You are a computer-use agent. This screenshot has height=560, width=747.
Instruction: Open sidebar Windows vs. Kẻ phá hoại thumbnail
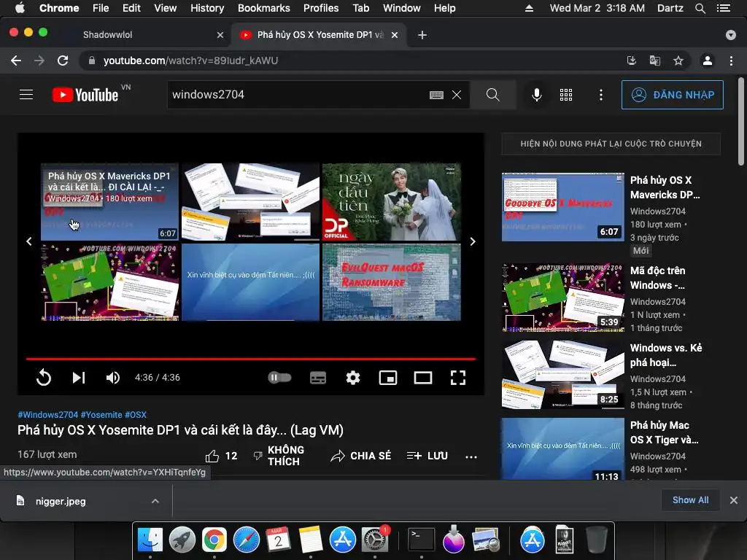click(562, 374)
